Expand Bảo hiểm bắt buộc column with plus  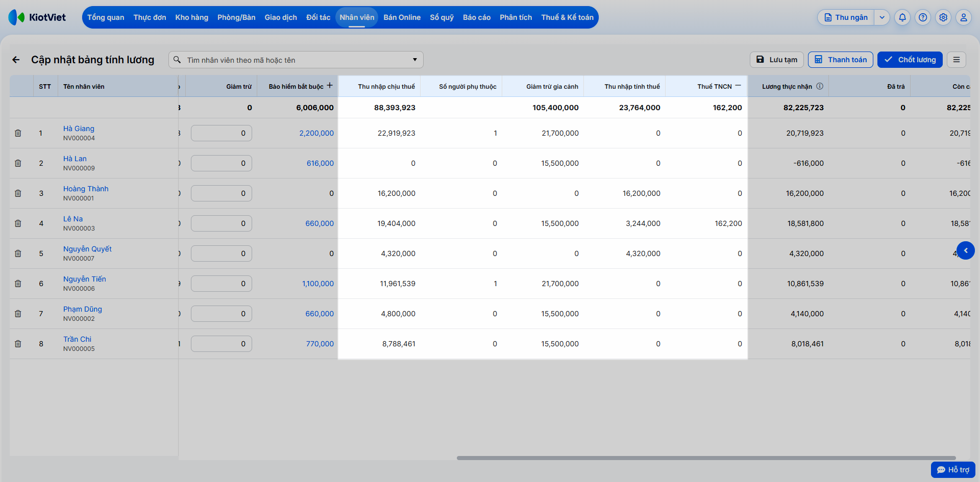click(x=330, y=86)
